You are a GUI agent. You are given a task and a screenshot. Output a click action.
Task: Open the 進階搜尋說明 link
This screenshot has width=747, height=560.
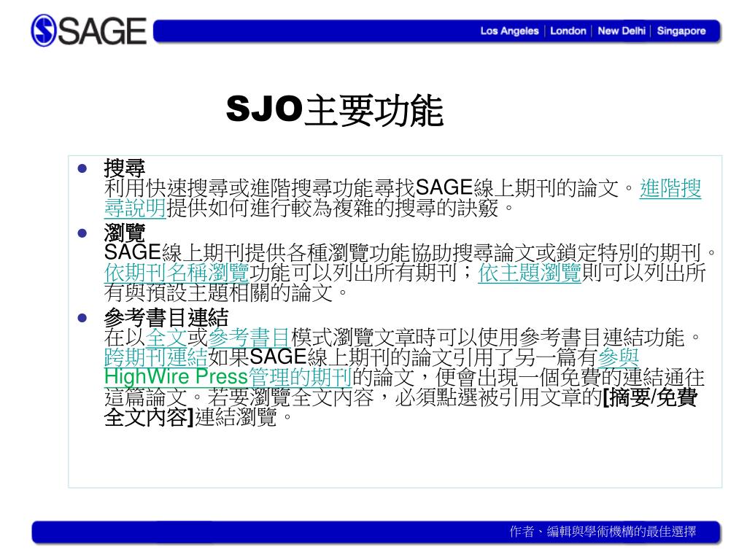pyautogui.click(x=670, y=188)
